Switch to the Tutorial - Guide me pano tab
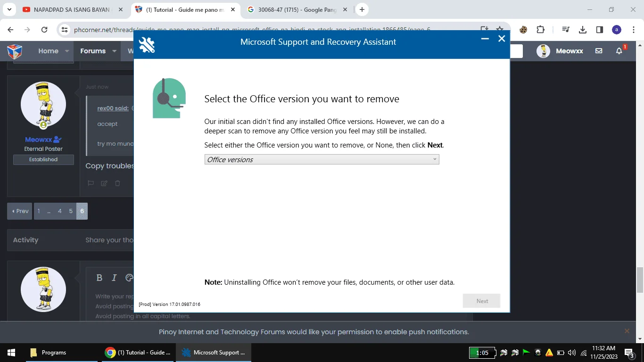 (x=185, y=9)
